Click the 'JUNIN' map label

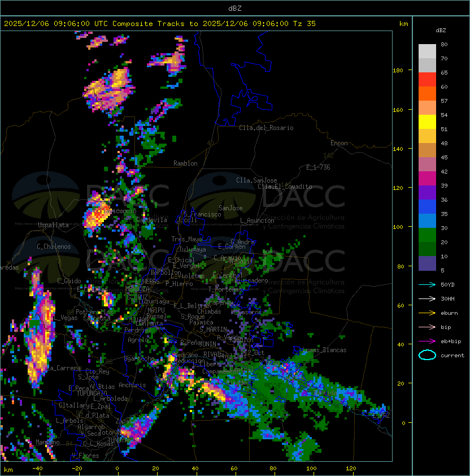tap(207, 344)
